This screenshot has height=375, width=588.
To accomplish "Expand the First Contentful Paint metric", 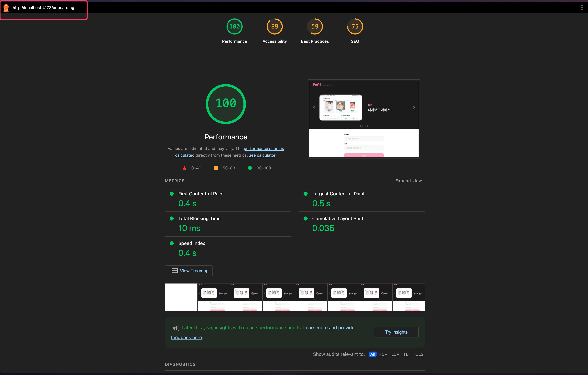I will click(201, 194).
